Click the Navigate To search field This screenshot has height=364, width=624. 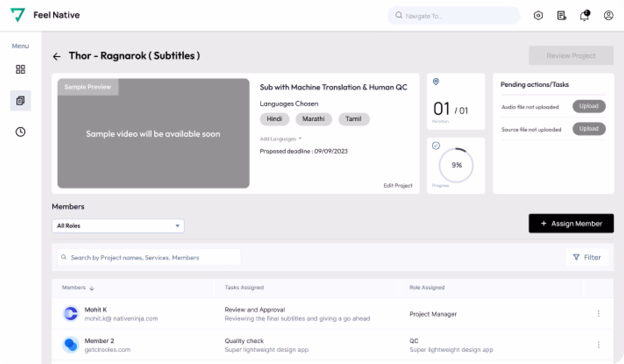454,16
